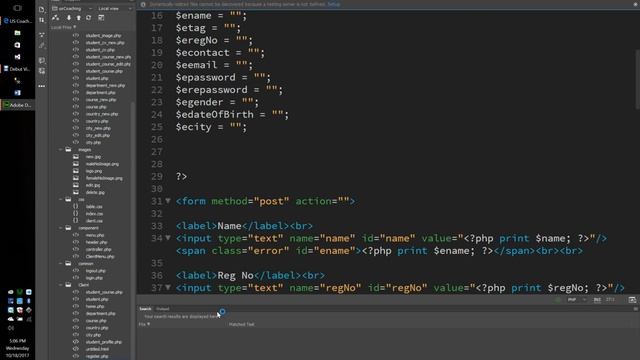This screenshot has height=360, width=640.
Task: Click the Apply Comment toolbar icon
Action: [x=42, y=60]
